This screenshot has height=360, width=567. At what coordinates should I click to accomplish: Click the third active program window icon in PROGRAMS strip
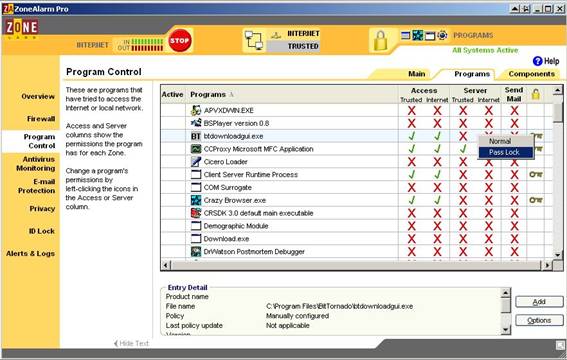click(x=430, y=36)
